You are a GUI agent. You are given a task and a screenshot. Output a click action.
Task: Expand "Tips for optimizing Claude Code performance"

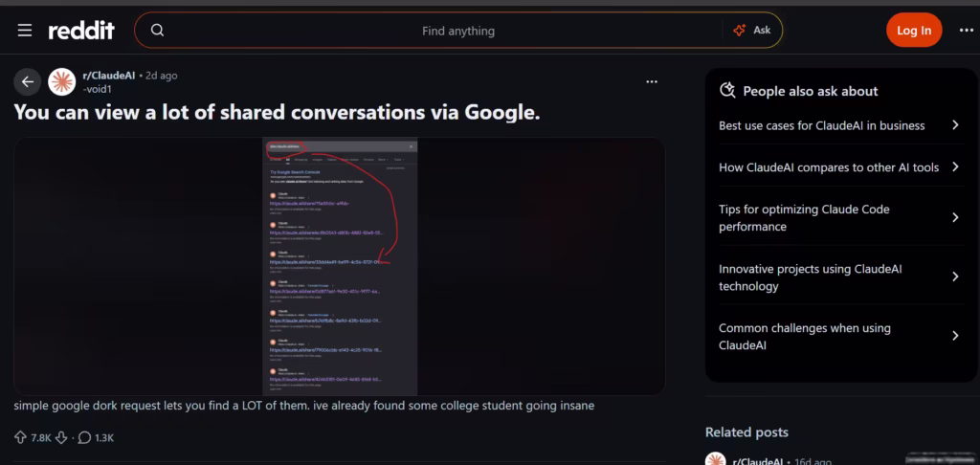pyautogui.click(x=840, y=217)
